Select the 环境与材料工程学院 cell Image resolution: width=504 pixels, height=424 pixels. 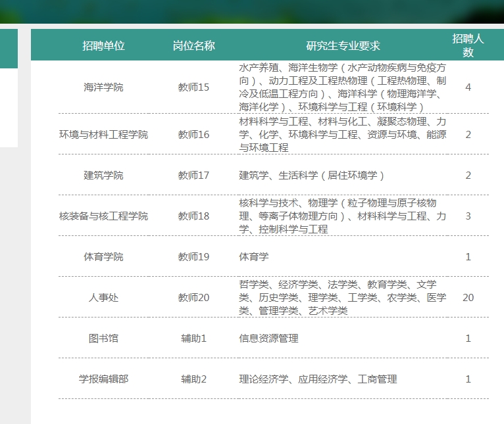103,134
